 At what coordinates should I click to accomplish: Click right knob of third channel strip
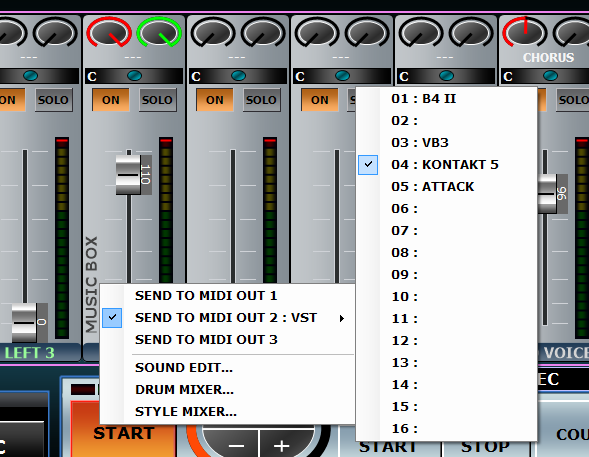[x=263, y=32]
